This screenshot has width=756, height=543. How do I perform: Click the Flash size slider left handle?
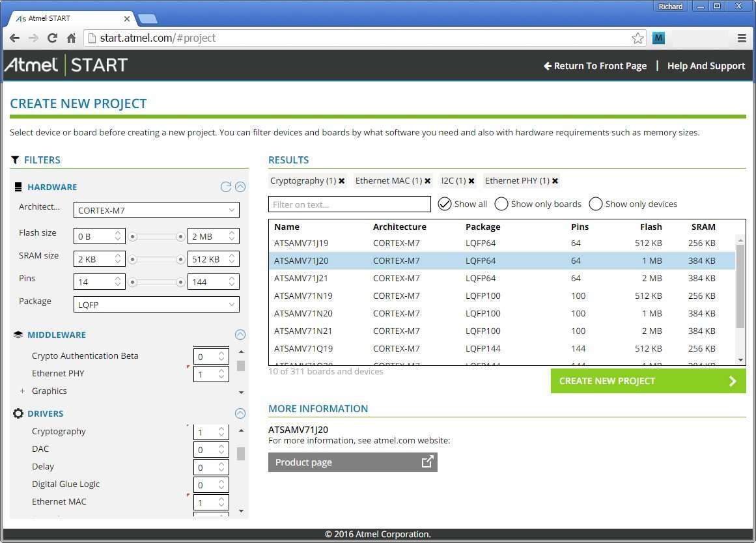pos(133,237)
